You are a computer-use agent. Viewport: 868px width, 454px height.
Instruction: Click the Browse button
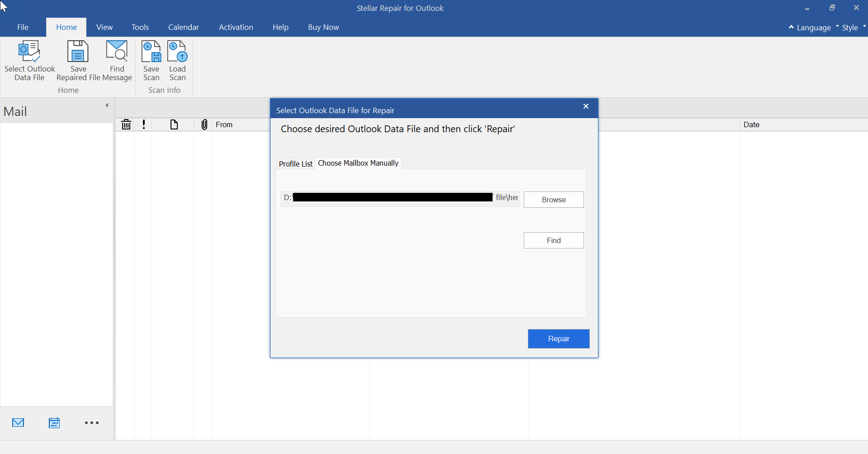[x=554, y=200]
